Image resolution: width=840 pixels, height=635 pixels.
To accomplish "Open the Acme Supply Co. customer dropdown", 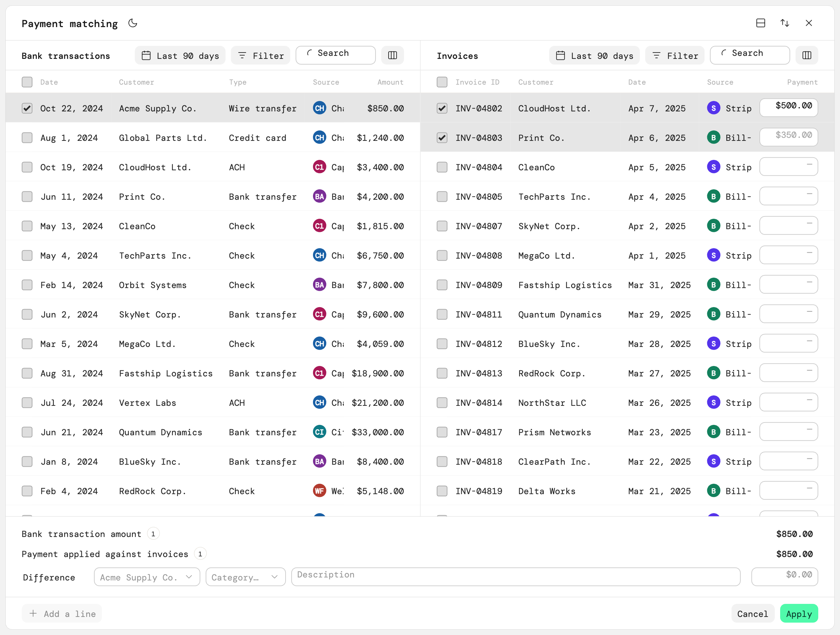I will pyautogui.click(x=147, y=577).
